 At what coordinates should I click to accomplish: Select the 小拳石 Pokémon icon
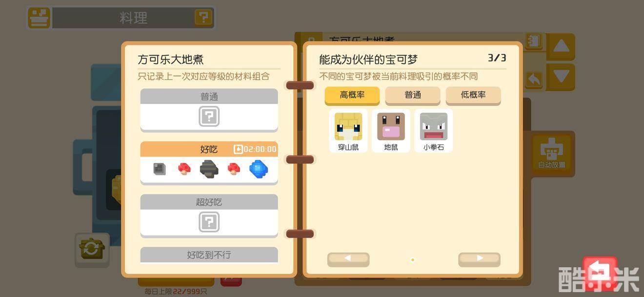(433, 130)
